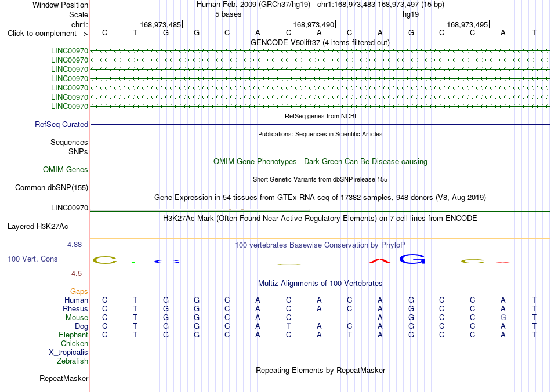Click the OMIM Genes track label
This screenshot has width=551, height=392.
66,170
